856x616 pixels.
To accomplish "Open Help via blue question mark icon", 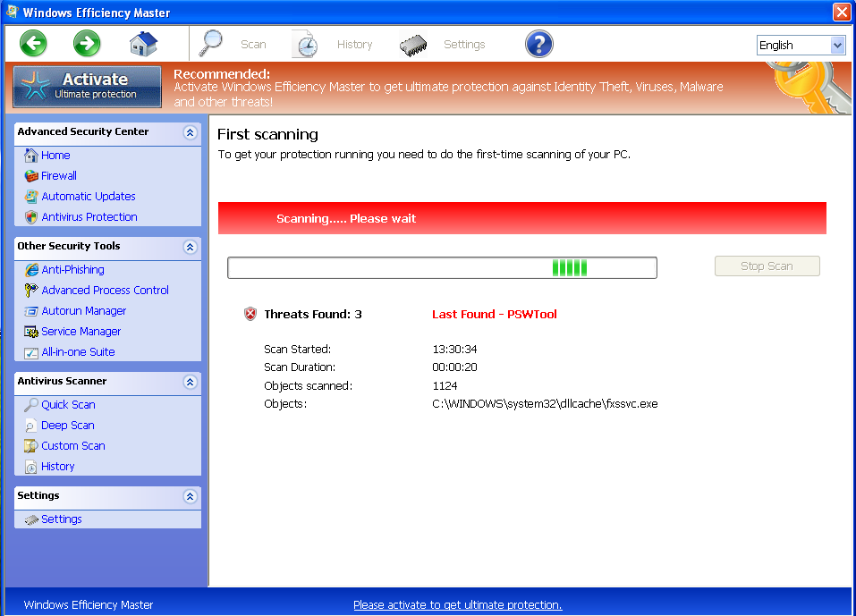I will point(538,44).
